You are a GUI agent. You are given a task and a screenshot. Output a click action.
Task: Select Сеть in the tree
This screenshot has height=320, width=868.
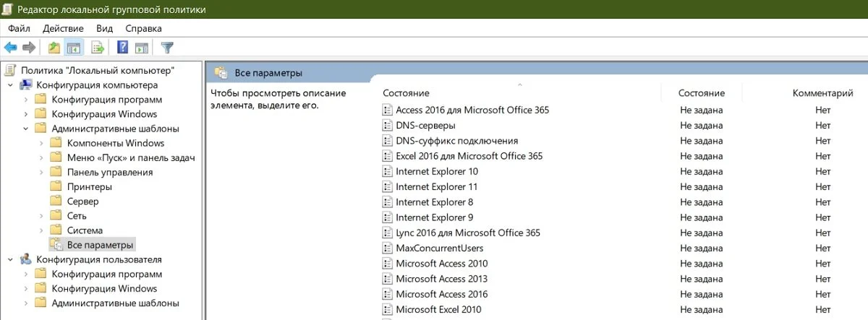pyautogui.click(x=77, y=215)
